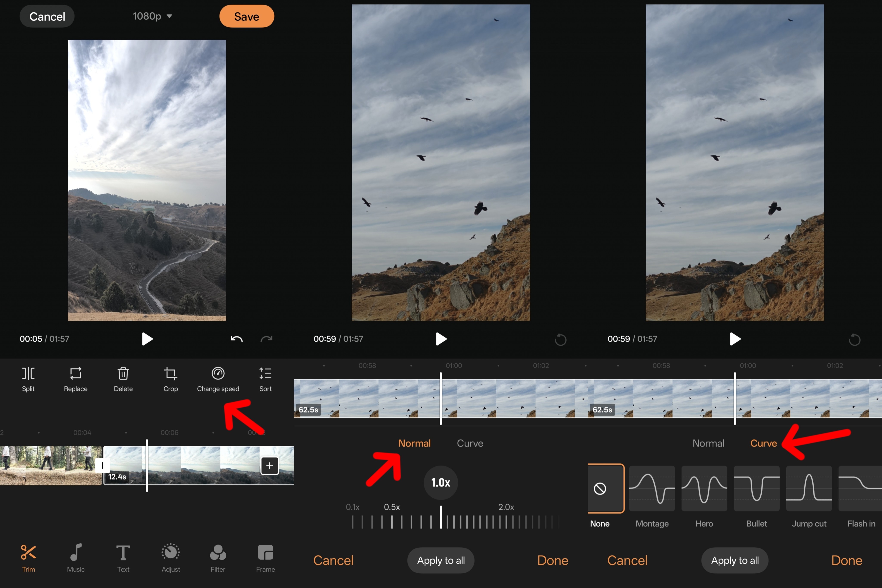Select the Trim scissors tab

click(x=28, y=558)
